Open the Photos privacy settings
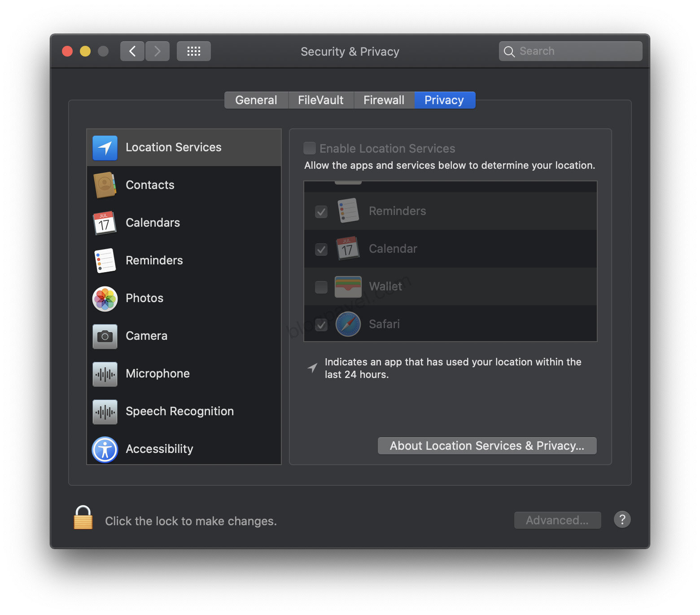This screenshot has height=615, width=700. tap(104, 298)
